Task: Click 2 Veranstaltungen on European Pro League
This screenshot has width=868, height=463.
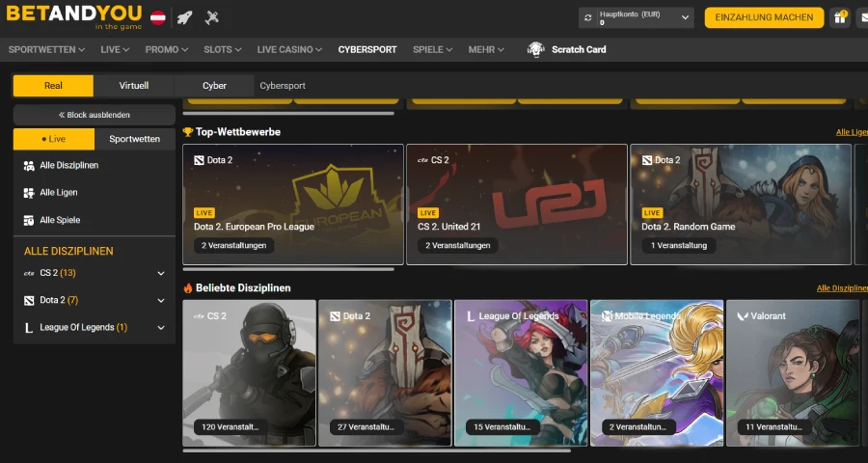Action: [x=233, y=246]
